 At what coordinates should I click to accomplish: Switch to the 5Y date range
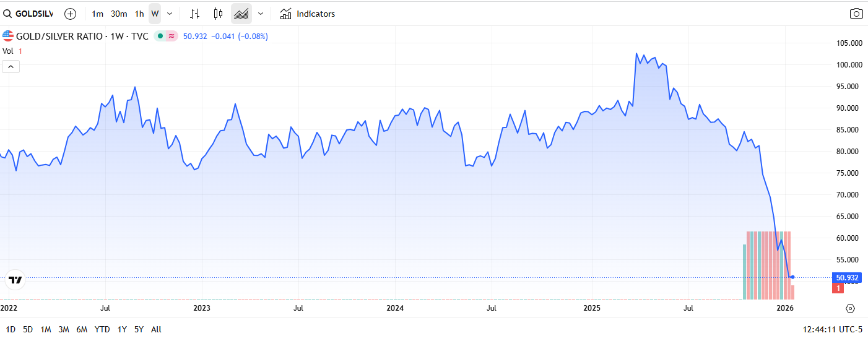click(x=139, y=329)
